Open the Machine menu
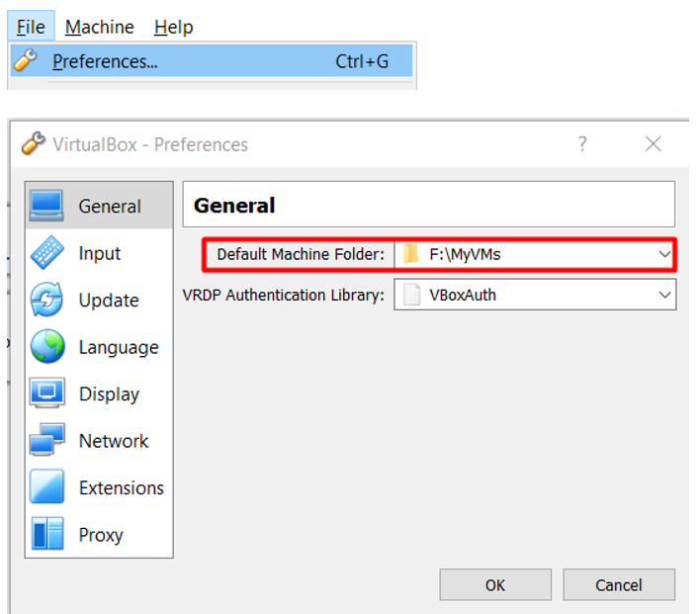 (100, 27)
